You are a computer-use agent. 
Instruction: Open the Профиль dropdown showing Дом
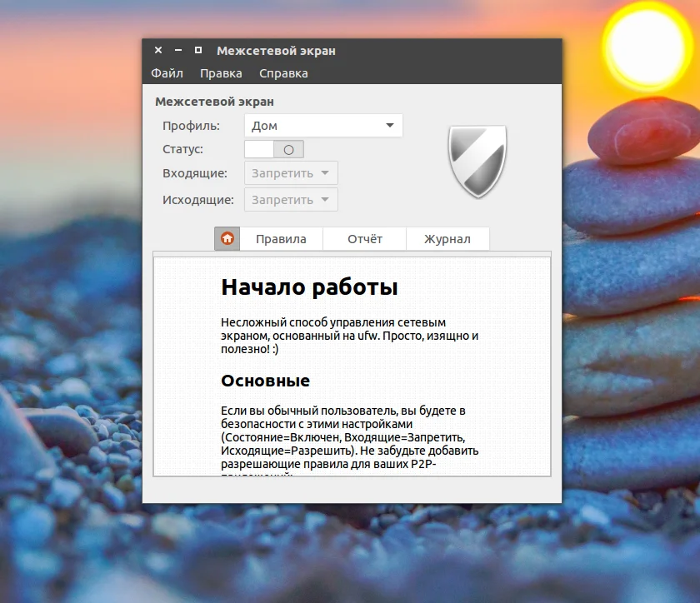(323, 126)
